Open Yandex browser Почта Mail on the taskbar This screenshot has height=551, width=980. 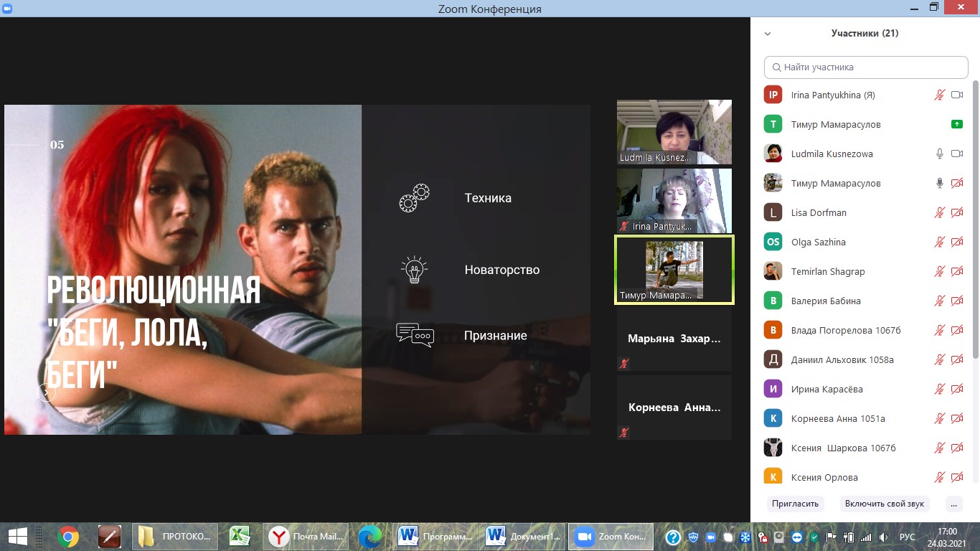(x=306, y=536)
